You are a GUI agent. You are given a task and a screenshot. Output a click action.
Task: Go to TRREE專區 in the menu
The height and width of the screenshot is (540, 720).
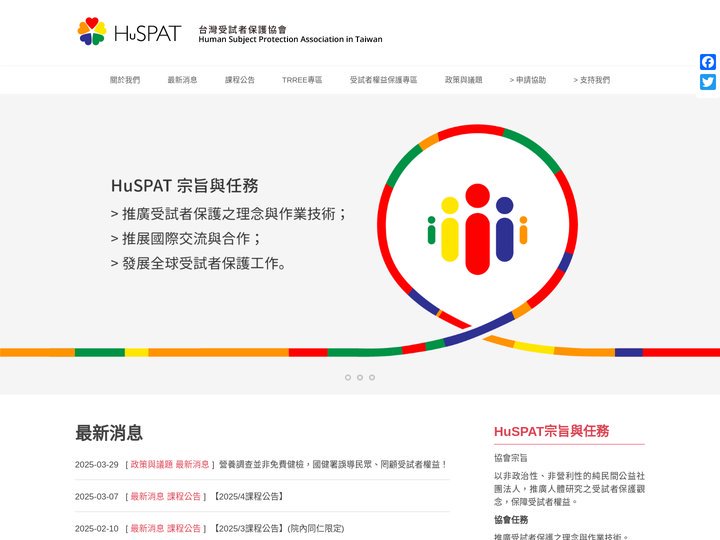coord(302,80)
